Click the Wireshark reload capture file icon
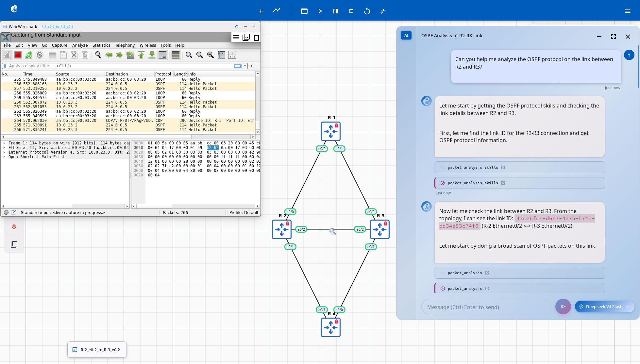The height and width of the screenshot is (364, 640). (85, 55)
